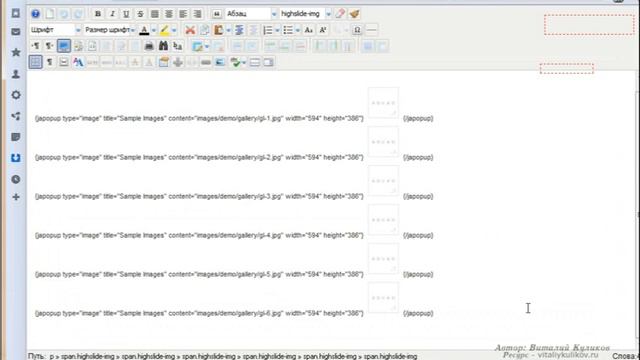Set left-to-right text direction

[36, 46]
